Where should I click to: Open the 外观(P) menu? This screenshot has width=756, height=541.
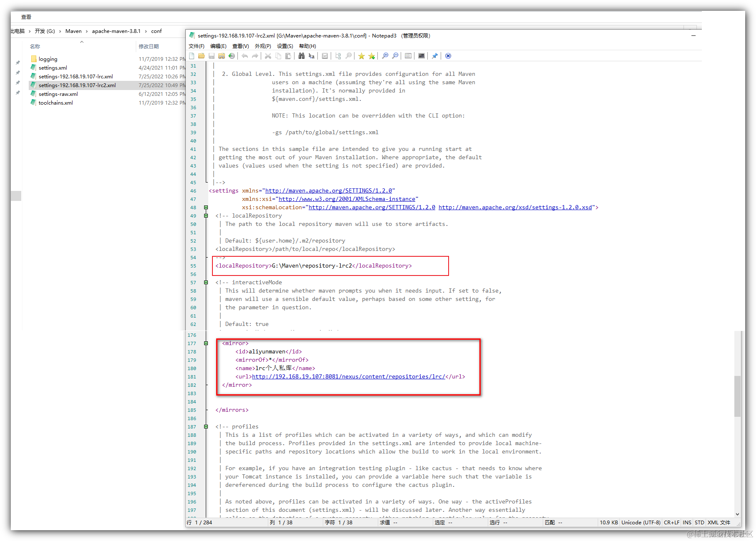point(263,46)
